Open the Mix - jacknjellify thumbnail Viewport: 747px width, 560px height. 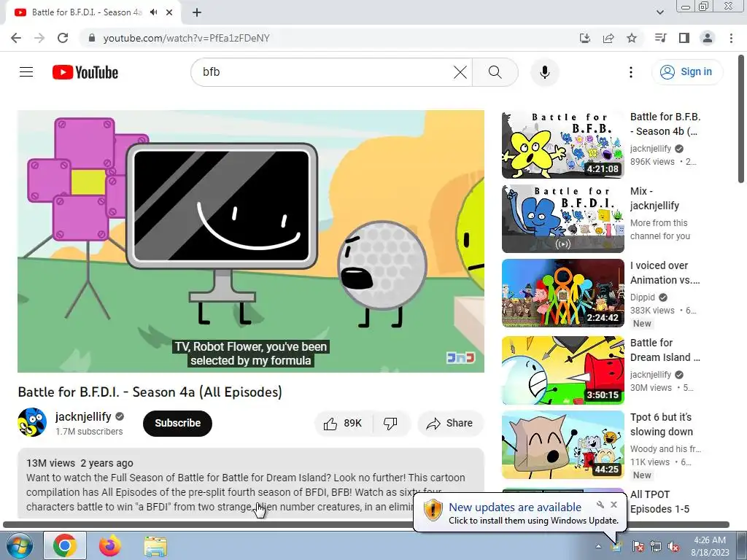click(562, 219)
